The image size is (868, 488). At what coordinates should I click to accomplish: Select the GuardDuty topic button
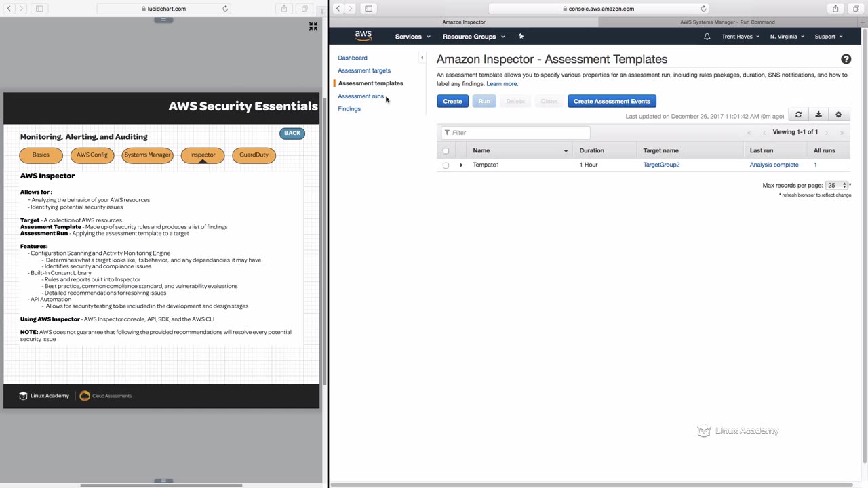254,155
